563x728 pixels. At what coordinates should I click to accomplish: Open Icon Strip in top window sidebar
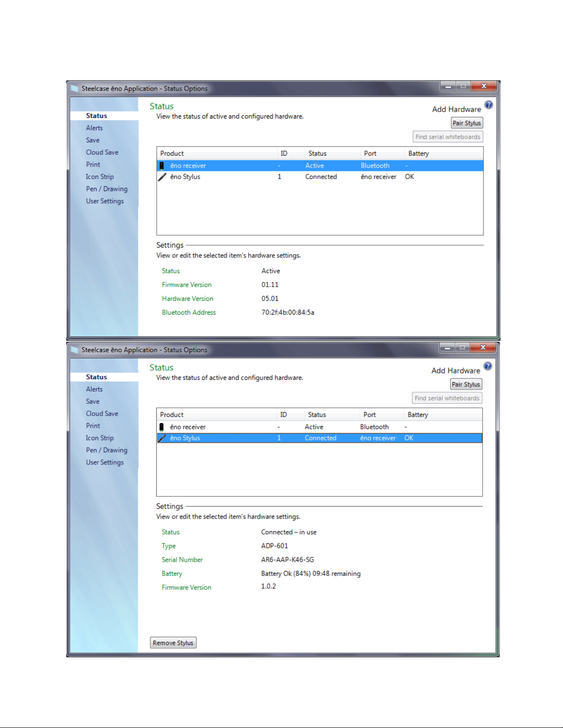pyautogui.click(x=100, y=176)
